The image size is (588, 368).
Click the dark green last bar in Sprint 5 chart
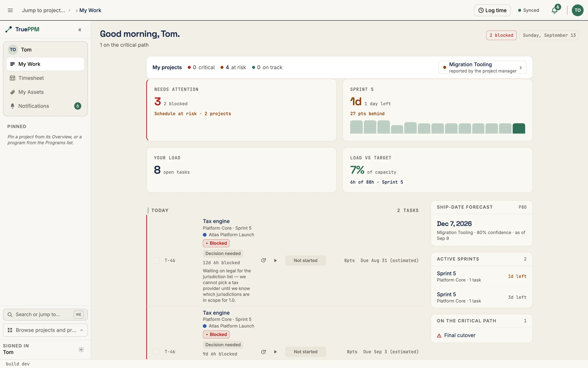click(519, 128)
